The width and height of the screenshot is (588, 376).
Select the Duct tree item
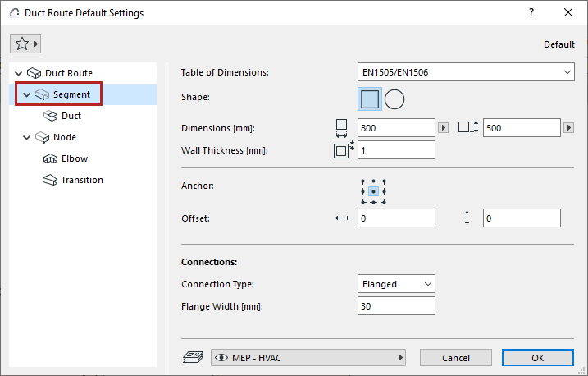71,116
